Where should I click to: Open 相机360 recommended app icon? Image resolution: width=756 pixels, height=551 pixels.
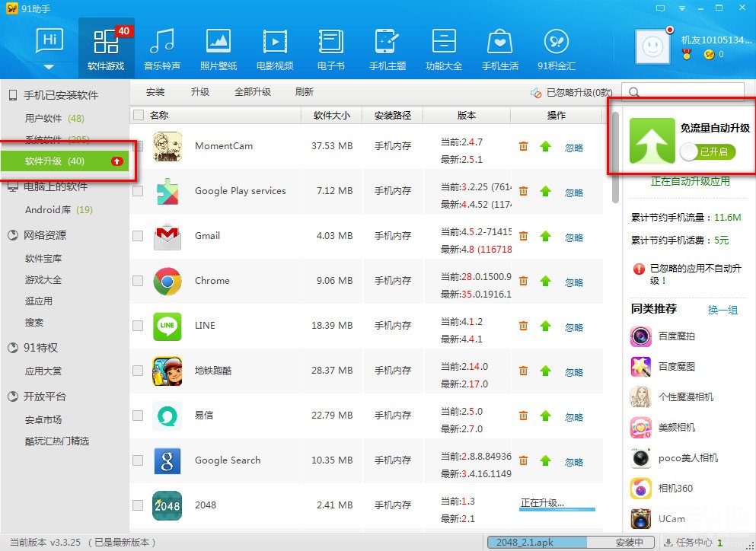pyautogui.click(x=641, y=489)
